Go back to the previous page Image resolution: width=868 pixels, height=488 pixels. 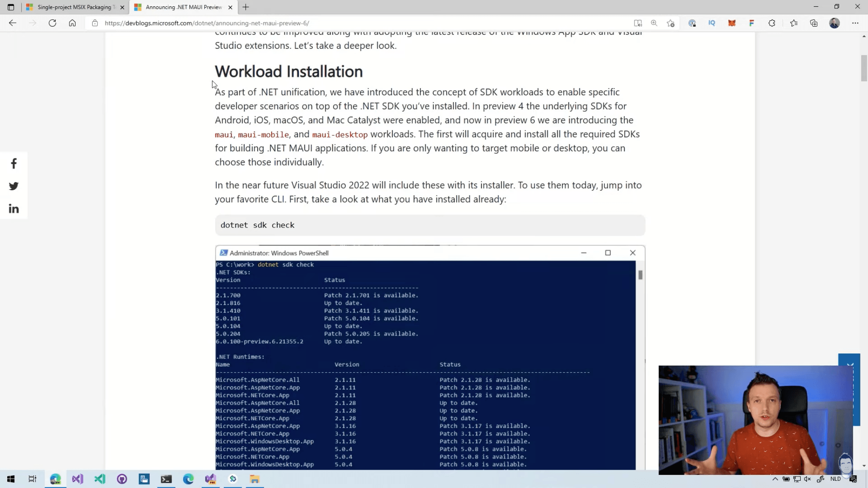pyautogui.click(x=12, y=23)
